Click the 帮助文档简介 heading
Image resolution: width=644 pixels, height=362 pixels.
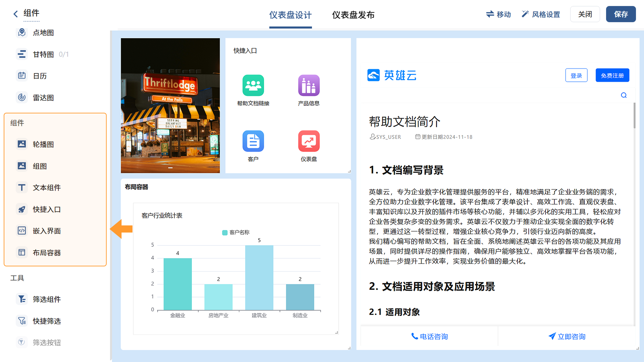point(405,121)
